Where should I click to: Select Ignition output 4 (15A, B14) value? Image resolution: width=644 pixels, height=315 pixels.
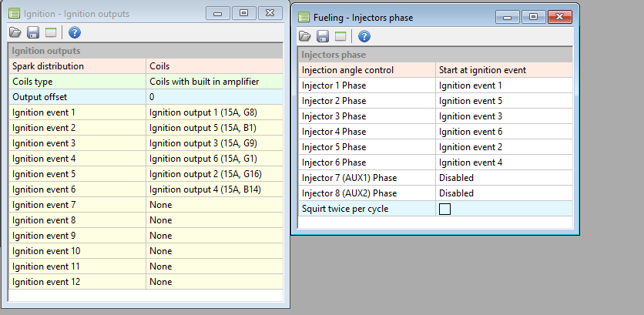coord(214,189)
